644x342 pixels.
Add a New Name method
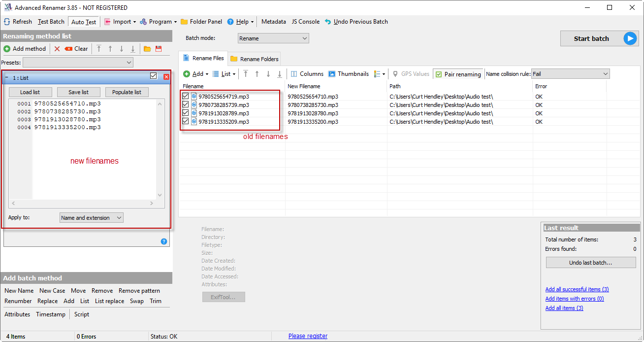click(19, 291)
